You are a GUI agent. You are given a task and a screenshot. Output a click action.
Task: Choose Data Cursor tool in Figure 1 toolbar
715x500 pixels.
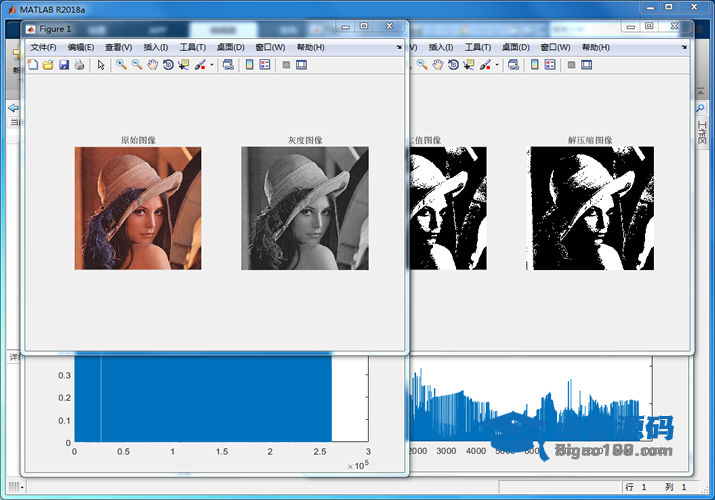point(184,65)
